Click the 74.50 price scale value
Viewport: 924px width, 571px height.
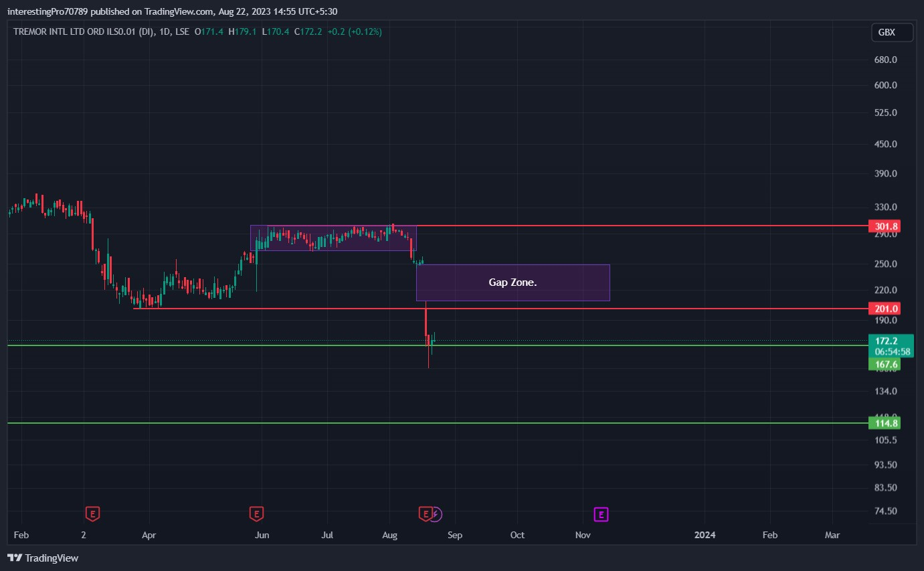(886, 511)
